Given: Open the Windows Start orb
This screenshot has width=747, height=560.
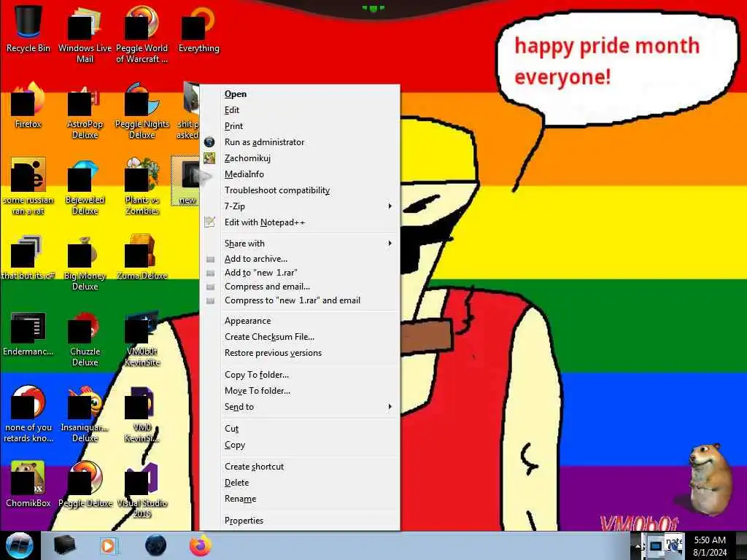Looking at the screenshot, I should tap(20, 545).
